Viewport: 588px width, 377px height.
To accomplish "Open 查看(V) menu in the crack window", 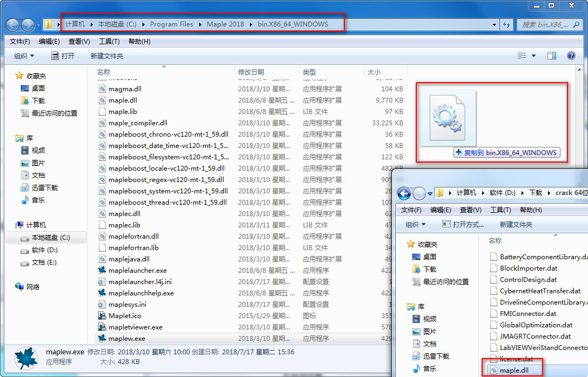I will coord(471,210).
